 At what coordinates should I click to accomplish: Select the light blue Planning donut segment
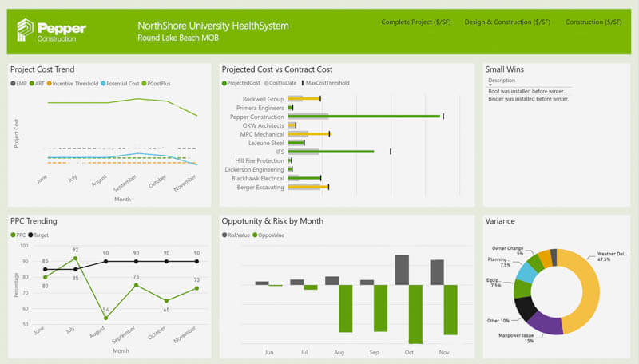tap(527, 273)
